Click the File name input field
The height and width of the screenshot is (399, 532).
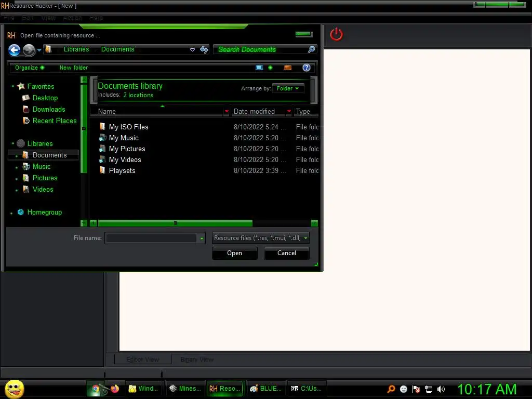(x=151, y=238)
